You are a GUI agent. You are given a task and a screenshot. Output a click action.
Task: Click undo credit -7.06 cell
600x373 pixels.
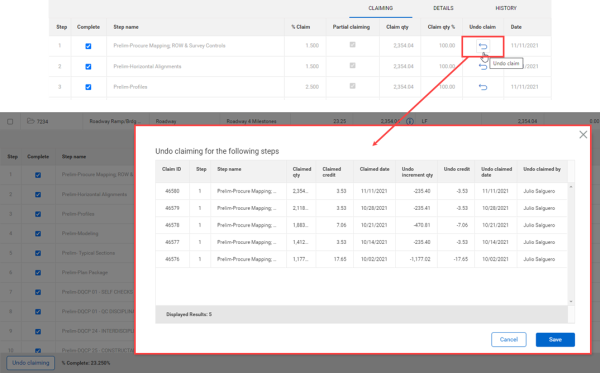coord(462,225)
